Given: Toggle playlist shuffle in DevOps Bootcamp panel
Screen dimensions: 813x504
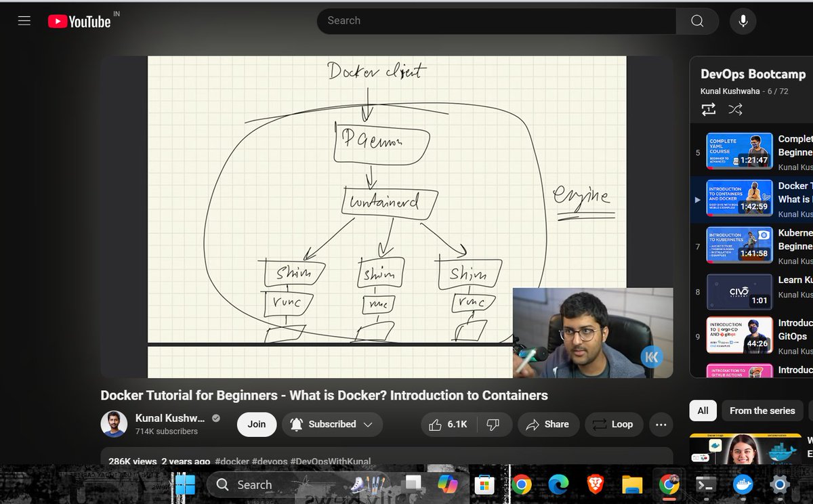Looking at the screenshot, I should click(x=735, y=109).
